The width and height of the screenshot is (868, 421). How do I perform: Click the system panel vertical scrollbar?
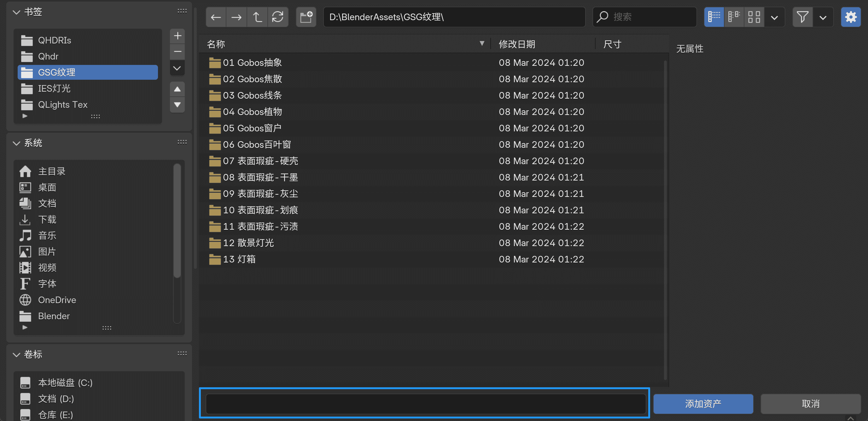tap(177, 221)
